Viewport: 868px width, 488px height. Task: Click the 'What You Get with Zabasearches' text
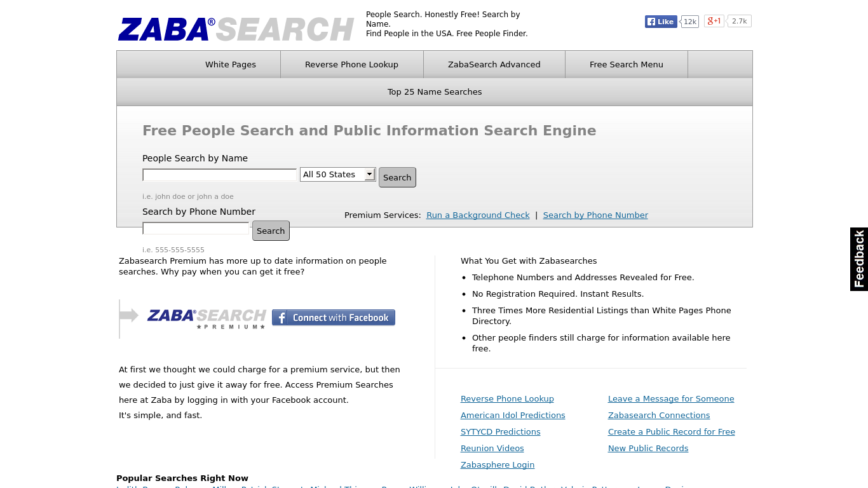529,261
